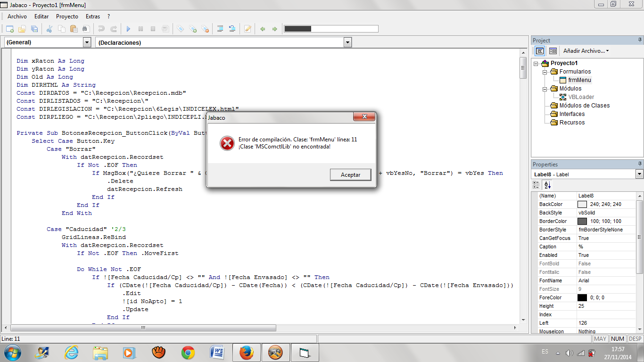Collapse the Formularios folder
The image size is (644, 362).
[545, 72]
